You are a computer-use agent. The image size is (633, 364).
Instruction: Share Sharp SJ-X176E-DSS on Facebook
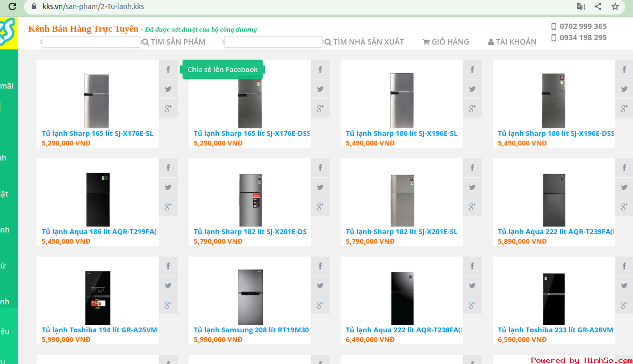click(x=321, y=70)
